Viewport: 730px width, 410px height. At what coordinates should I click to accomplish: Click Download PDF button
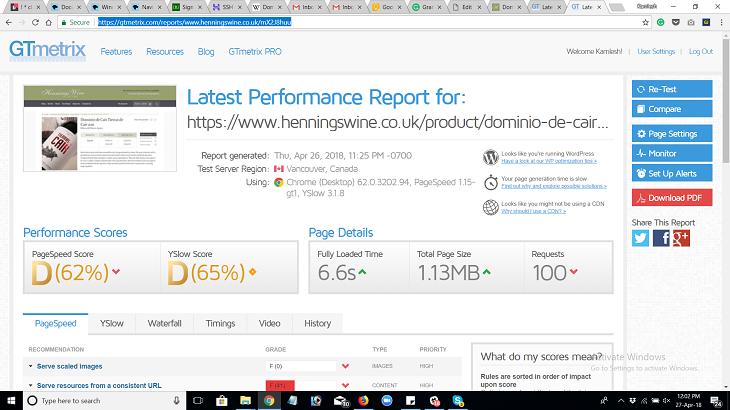(672, 198)
